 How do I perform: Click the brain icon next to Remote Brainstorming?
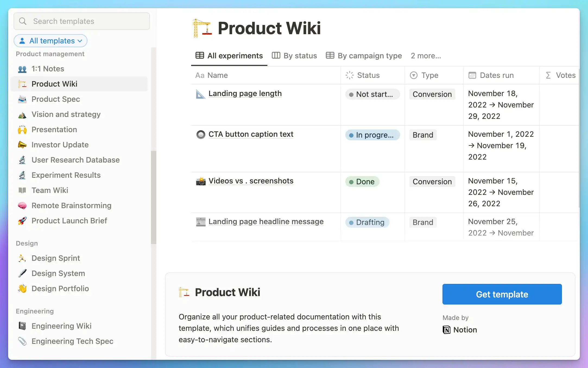point(22,205)
